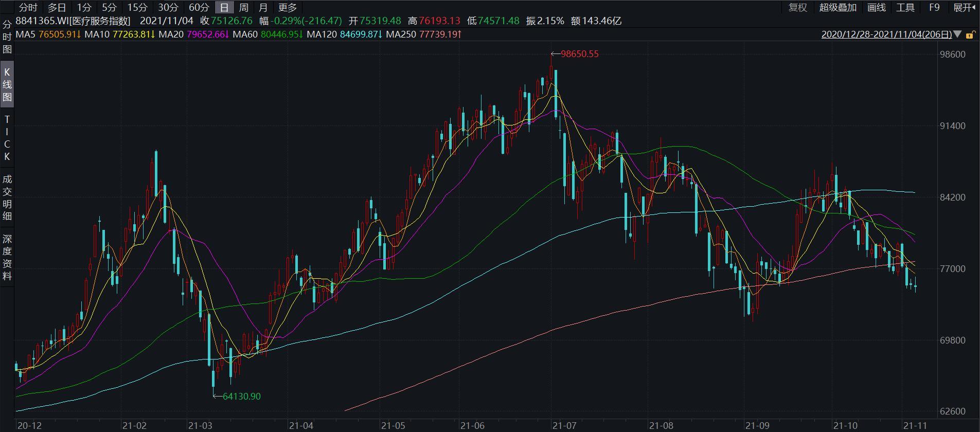Open 画线 drawing tools
The width and height of the screenshot is (980, 432).
click(877, 7)
